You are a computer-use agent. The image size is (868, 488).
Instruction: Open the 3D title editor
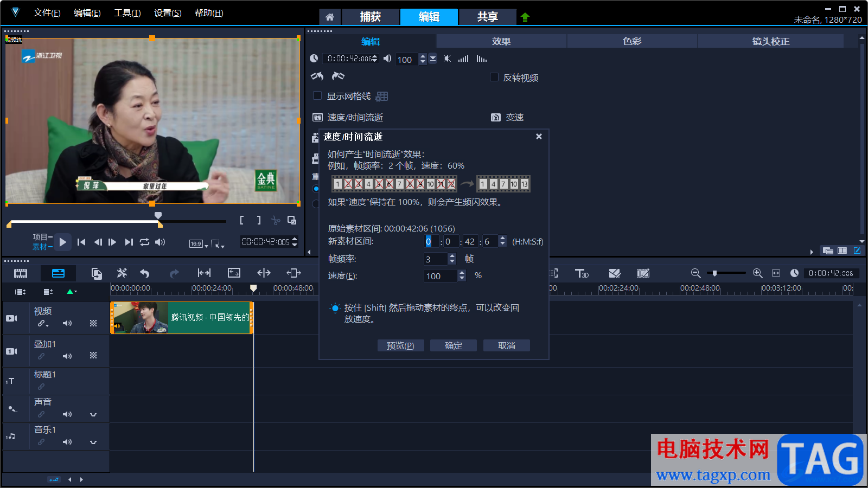[582, 273]
